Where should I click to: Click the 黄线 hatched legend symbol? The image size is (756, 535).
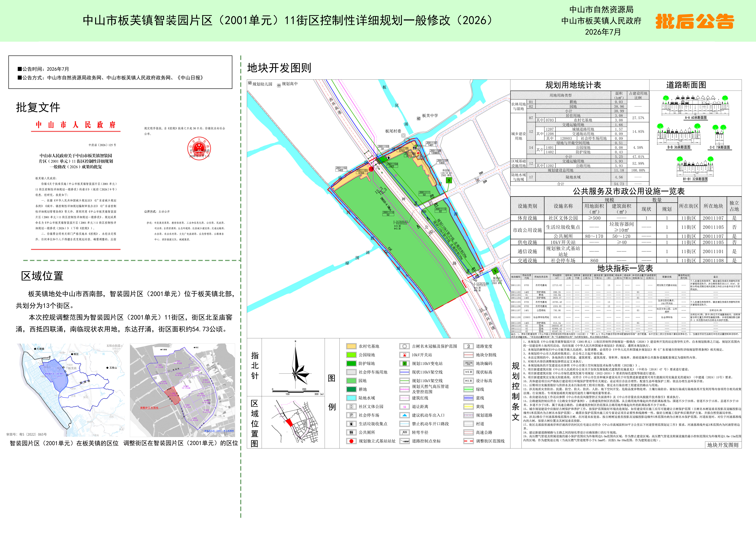click(x=469, y=407)
